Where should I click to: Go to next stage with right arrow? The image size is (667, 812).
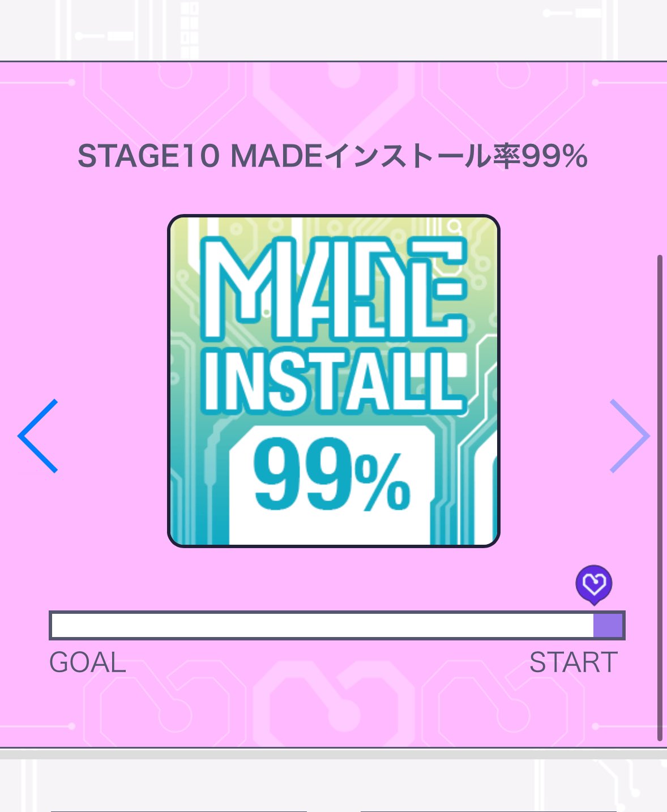pos(629,435)
